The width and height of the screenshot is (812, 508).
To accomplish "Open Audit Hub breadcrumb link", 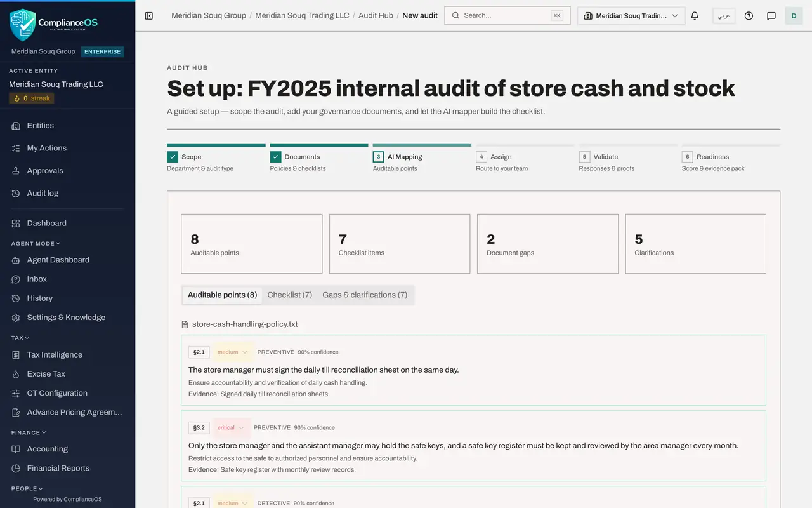I will pyautogui.click(x=376, y=15).
